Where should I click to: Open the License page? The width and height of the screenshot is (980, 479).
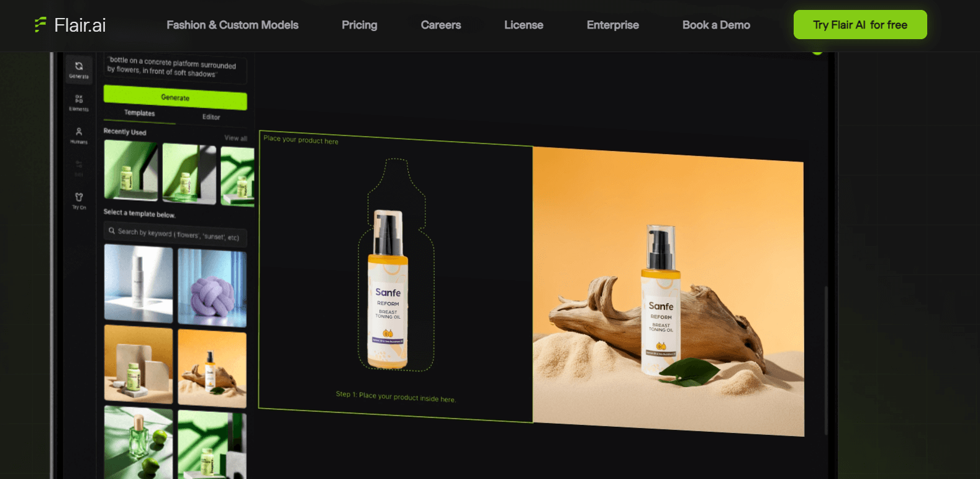pyautogui.click(x=524, y=25)
